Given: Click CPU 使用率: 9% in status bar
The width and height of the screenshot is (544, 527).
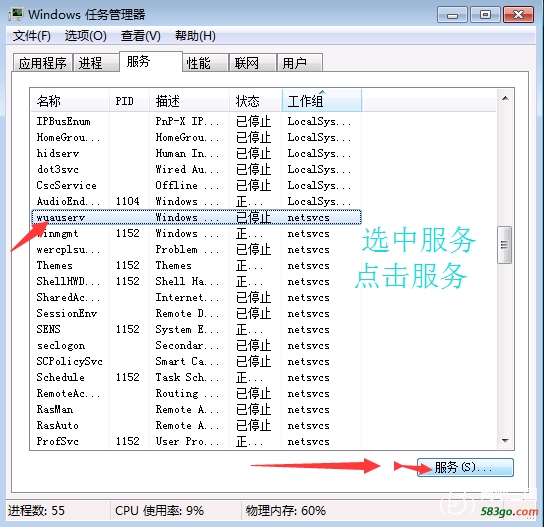Looking at the screenshot, I should pos(159,511).
